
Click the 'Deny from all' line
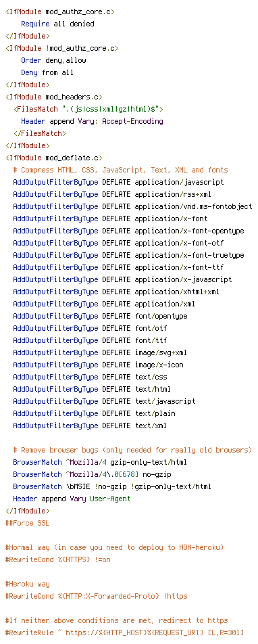tap(47, 72)
